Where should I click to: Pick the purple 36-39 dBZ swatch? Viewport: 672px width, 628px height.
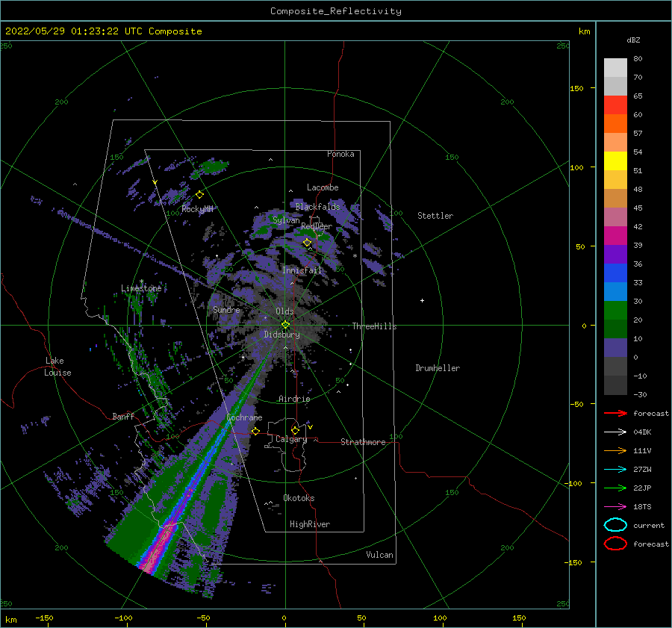(615, 255)
